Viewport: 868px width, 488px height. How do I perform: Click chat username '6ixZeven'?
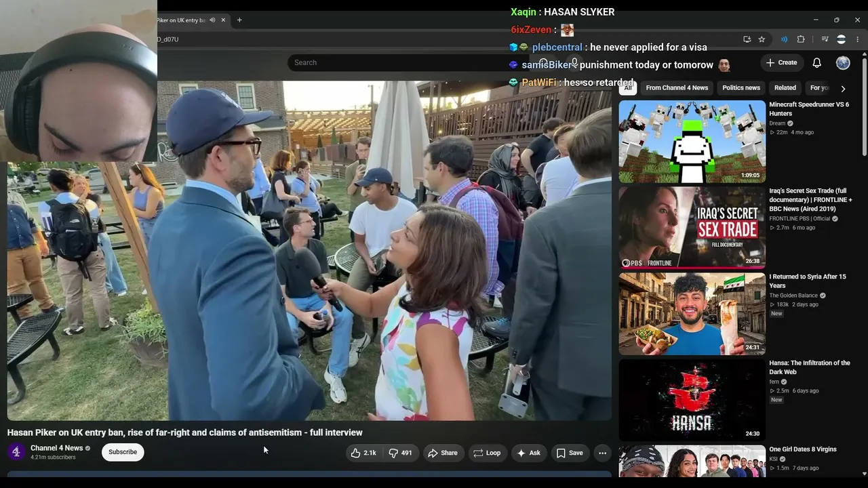(x=532, y=30)
